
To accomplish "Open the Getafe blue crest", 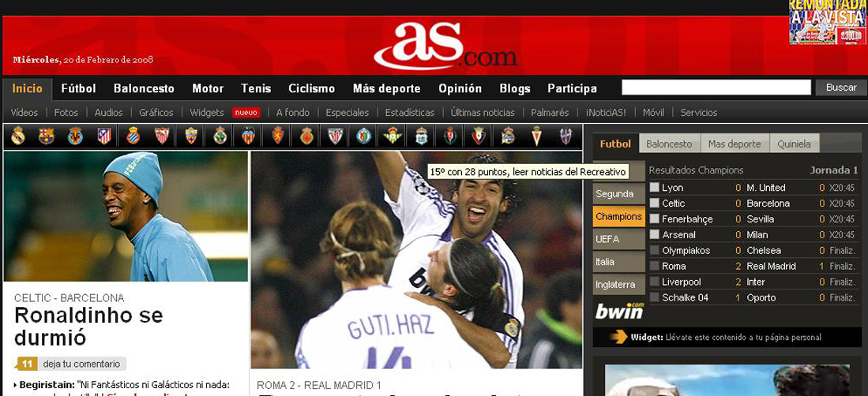I will point(363,136).
